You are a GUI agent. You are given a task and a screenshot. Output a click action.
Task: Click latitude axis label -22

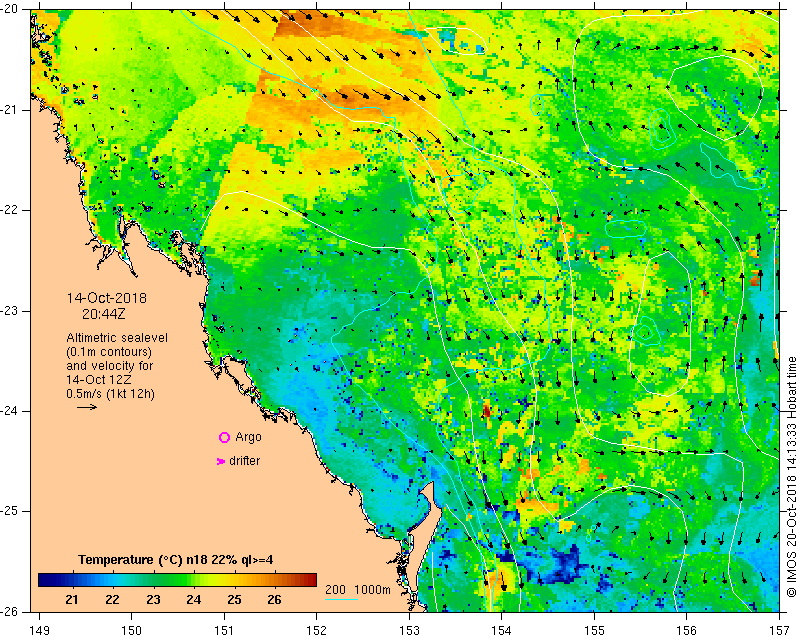(x=11, y=210)
